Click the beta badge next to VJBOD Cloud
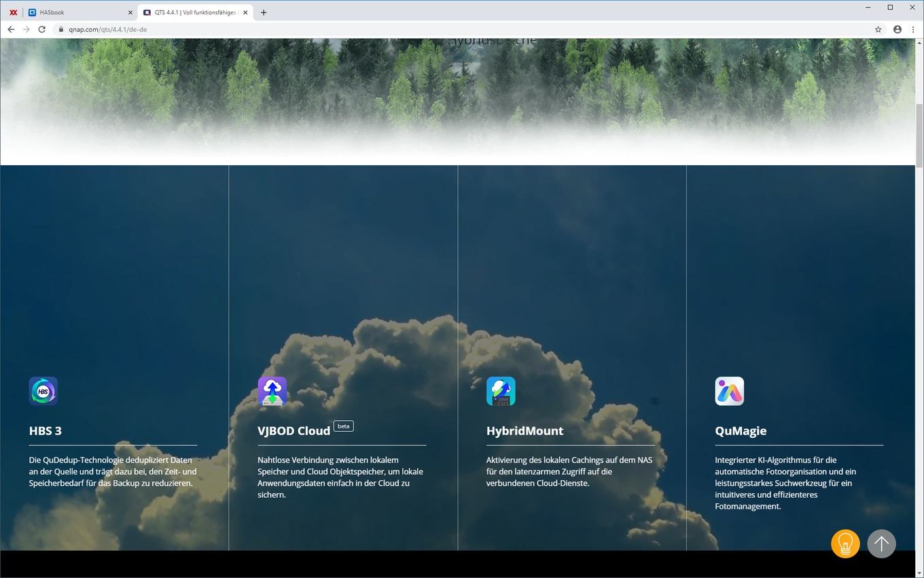Viewport: 924px width, 578px height. click(344, 426)
